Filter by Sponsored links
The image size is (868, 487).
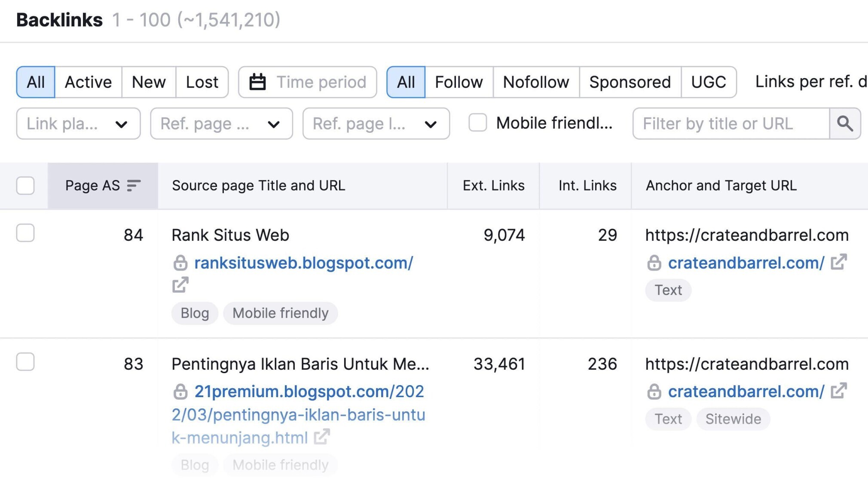pos(630,82)
